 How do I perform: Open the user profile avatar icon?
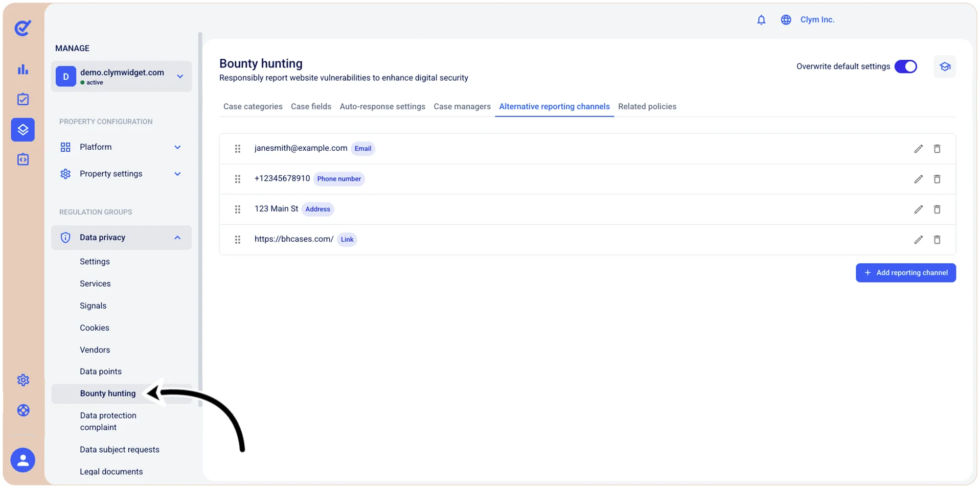(23, 460)
